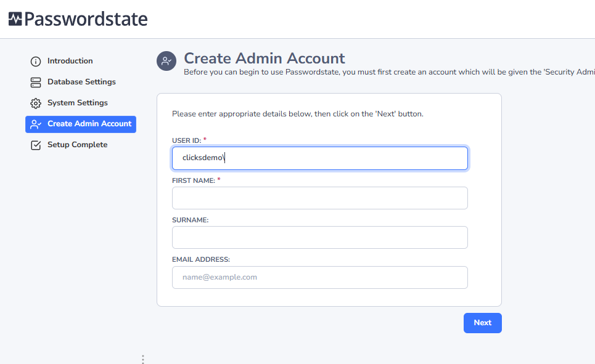Select Create Admin Account step label

89,124
